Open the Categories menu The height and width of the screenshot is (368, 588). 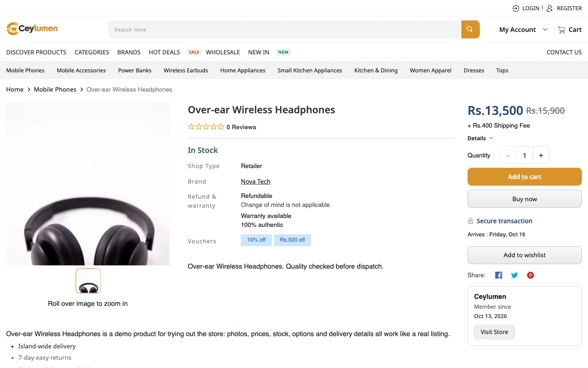92,52
